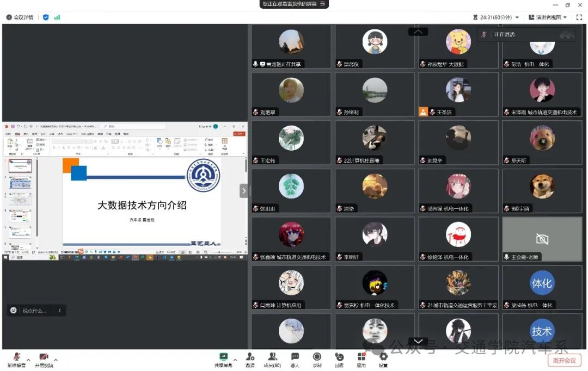Expand the meeting timer dropdown arrow
Image resolution: width=588 pixels, height=371 pixels.
pos(517,17)
